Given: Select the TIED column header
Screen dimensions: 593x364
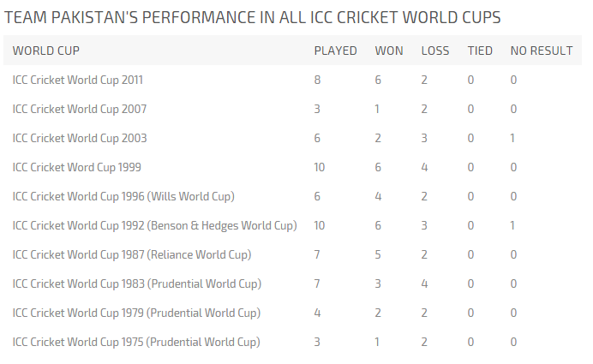Looking at the screenshot, I should click(x=480, y=51).
